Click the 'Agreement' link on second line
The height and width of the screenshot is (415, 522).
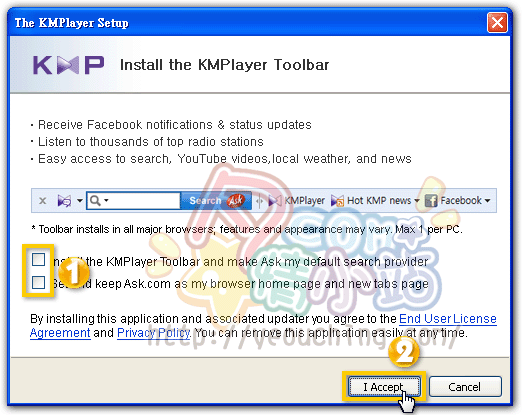click(x=60, y=333)
